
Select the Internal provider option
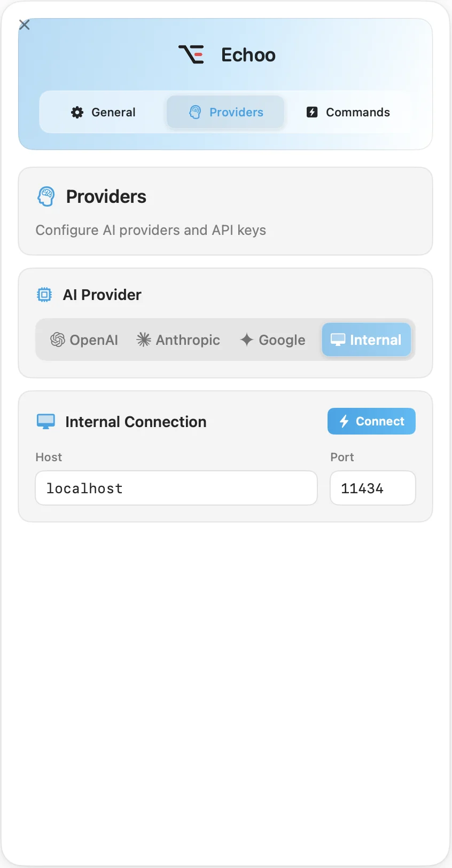click(x=367, y=340)
